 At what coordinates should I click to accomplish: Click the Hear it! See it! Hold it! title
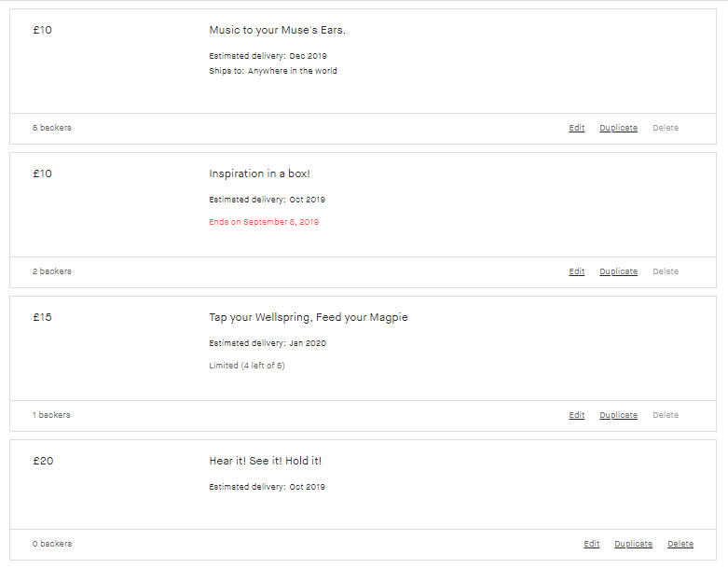coord(265,461)
